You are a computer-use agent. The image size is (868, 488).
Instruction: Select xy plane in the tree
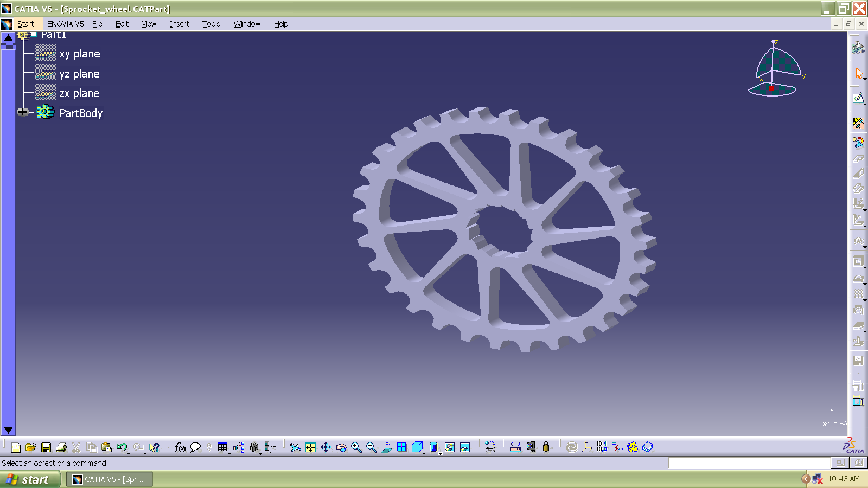(x=80, y=54)
